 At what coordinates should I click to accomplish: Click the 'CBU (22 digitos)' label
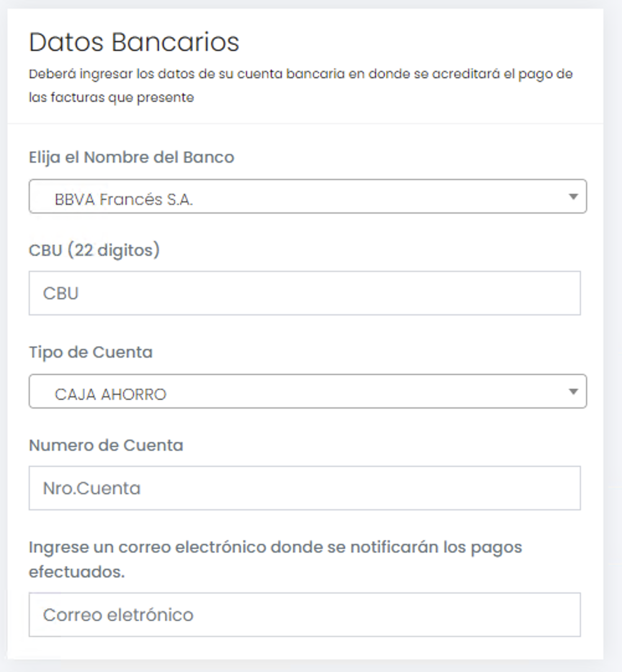click(x=94, y=250)
